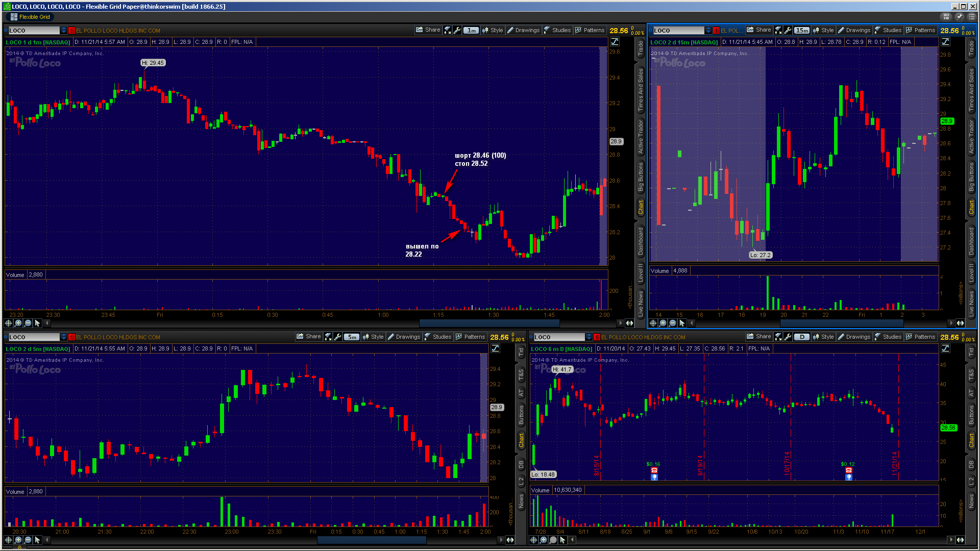This screenshot has height=551, width=980.
Task: Open Times And Sales tab beside 1m chart
Action: pos(641,90)
